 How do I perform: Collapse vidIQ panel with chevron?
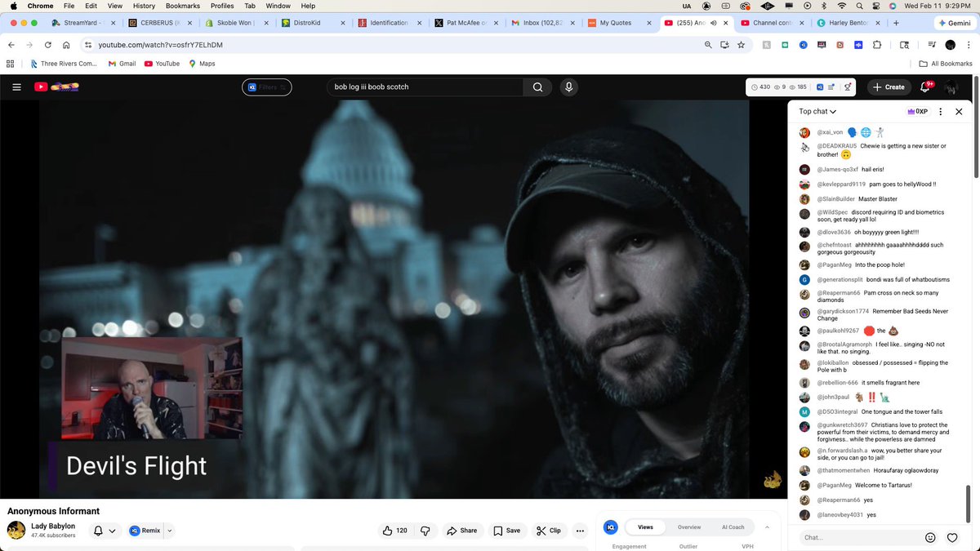point(767,527)
